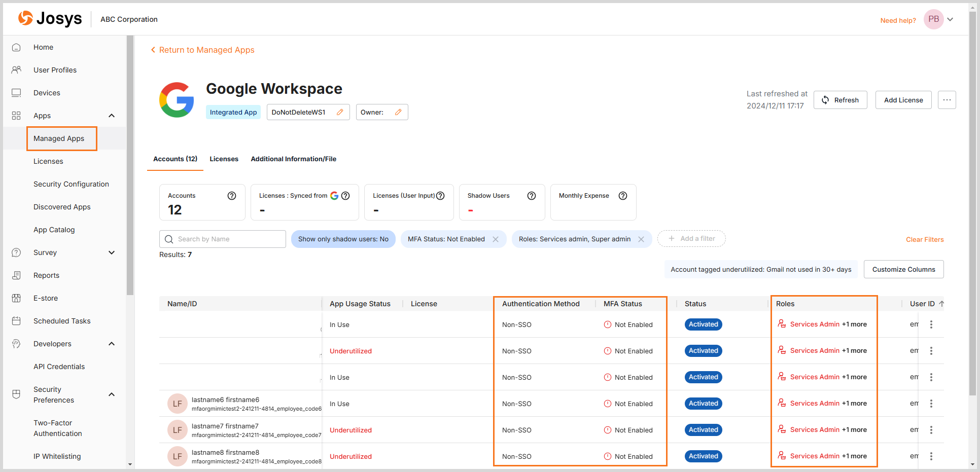The image size is (980, 472).
Task: Click the Customize Columns button
Action: (x=903, y=269)
